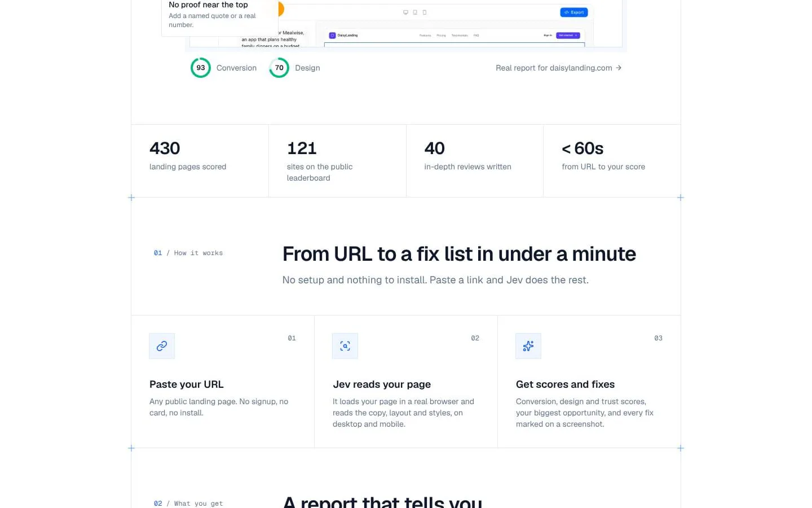
Task: Click the 'from URL to your score' caption
Action: (x=603, y=167)
